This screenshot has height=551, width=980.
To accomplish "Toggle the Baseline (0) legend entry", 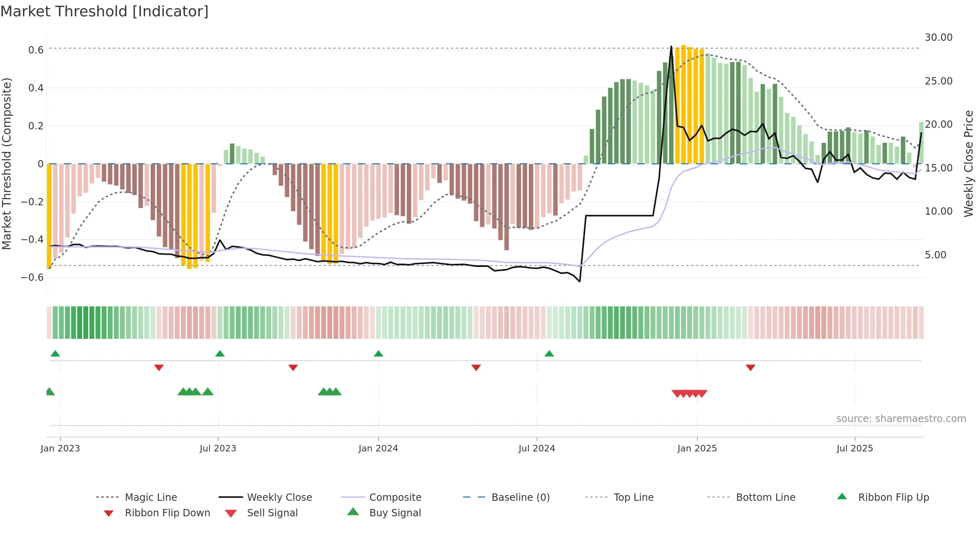I will [506, 497].
